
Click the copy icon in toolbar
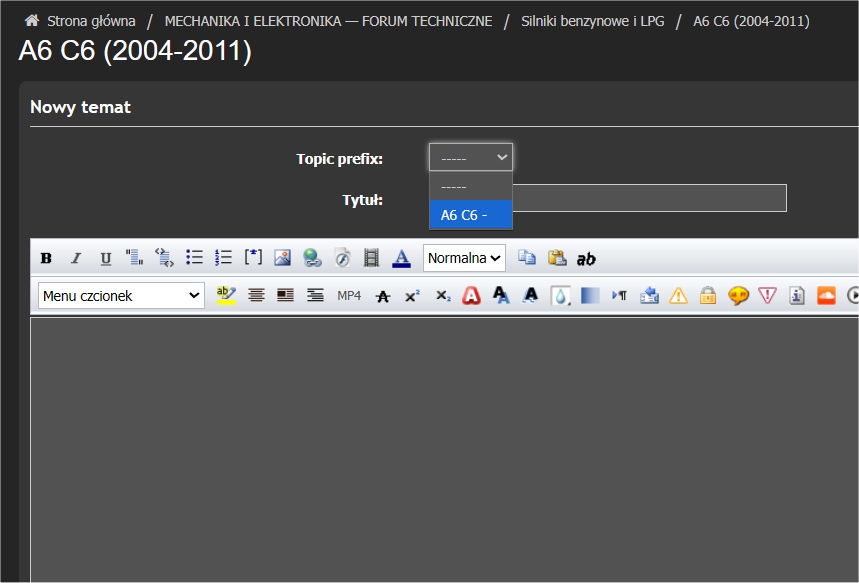point(527,258)
